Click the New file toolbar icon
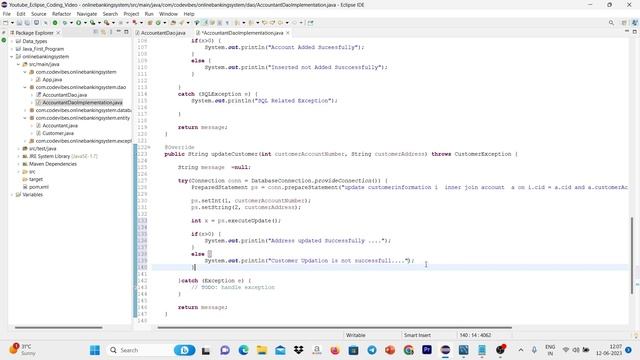 (6, 23)
